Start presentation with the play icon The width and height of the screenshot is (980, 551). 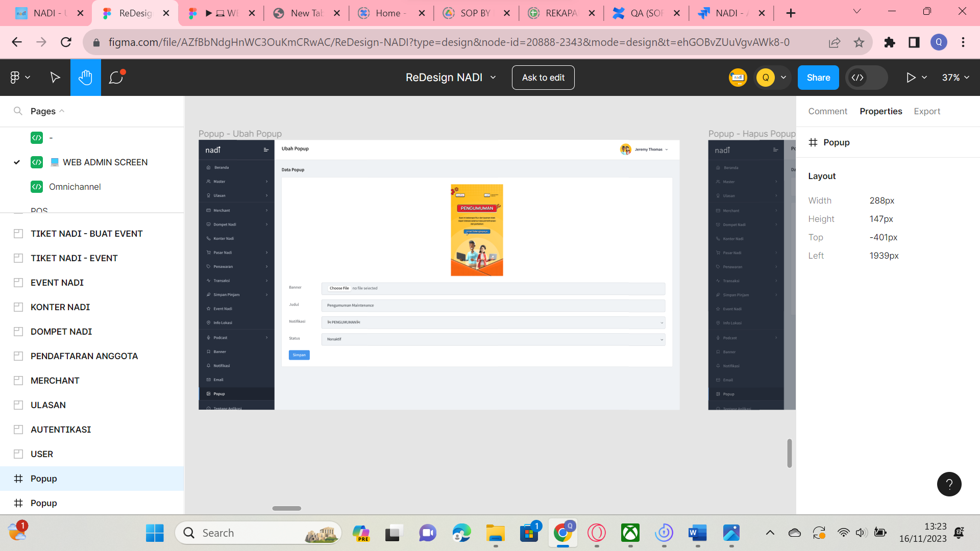(x=911, y=78)
